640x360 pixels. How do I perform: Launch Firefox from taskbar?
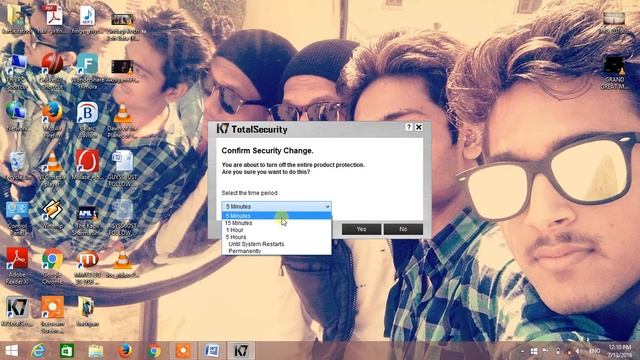[x=125, y=351]
